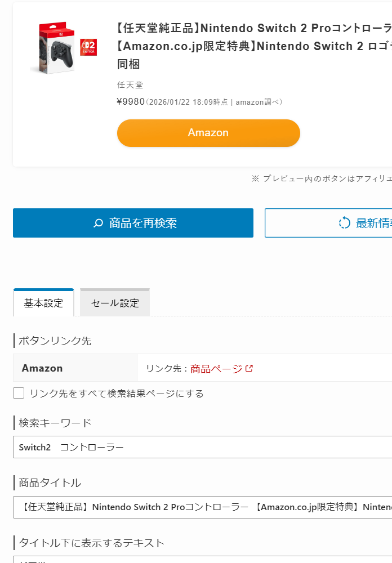
Task: Open the セール設定 tab
Action: (x=115, y=303)
